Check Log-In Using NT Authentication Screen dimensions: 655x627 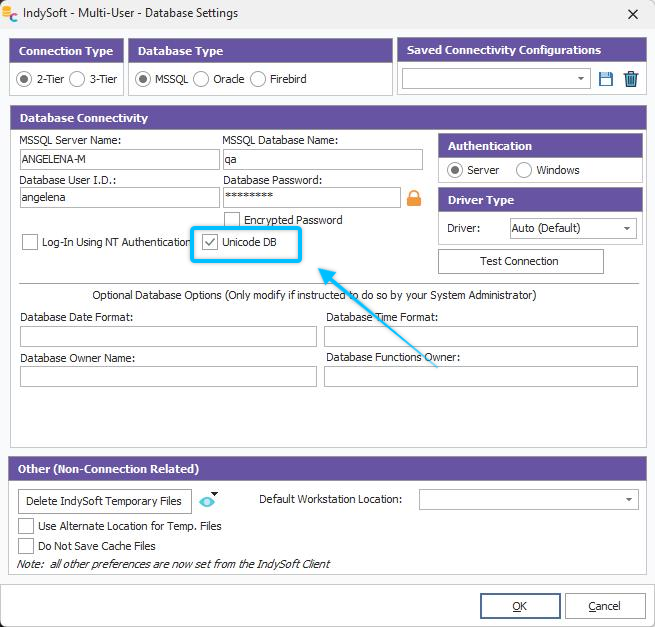tap(30, 242)
